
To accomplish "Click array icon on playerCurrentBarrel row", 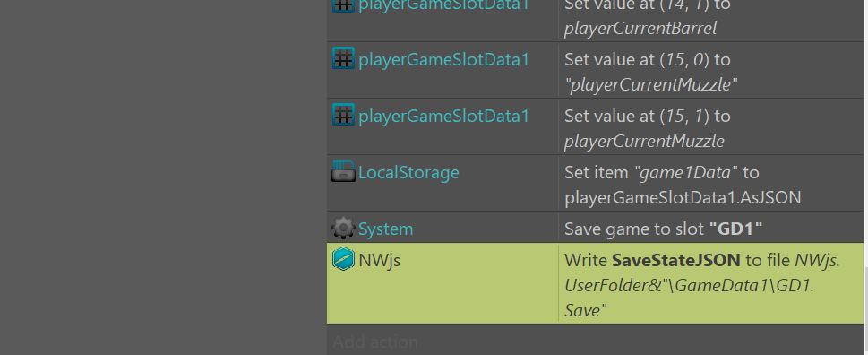I will tap(343, 5).
